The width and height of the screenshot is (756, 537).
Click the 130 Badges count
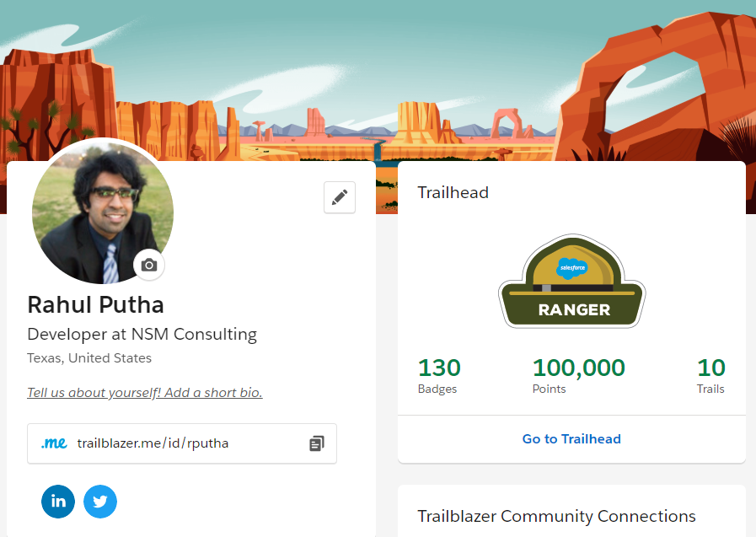pyautogui.click(x=439, y=368)
